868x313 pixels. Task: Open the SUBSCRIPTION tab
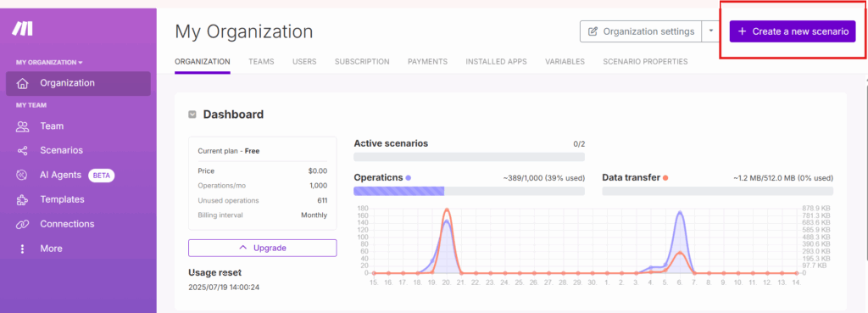pyautogui.click(x=362, y=61)
